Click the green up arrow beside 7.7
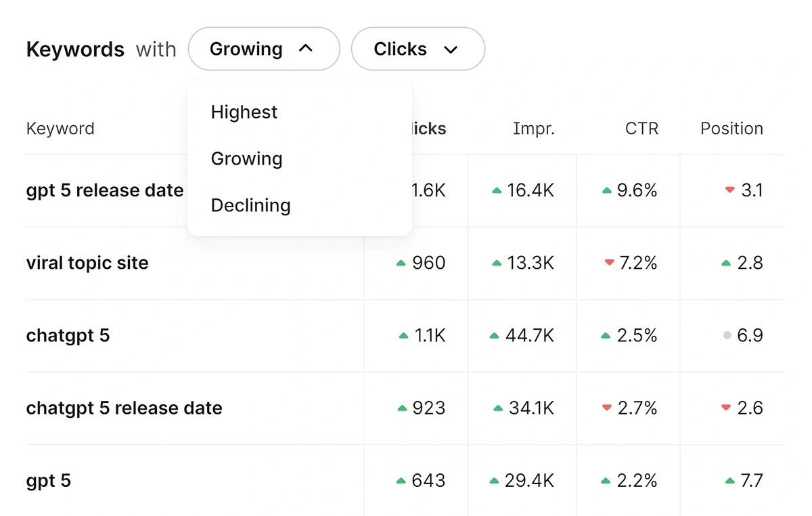Viewport: 812px width, 516px height. pyautogui.click(x=729, y=481)
